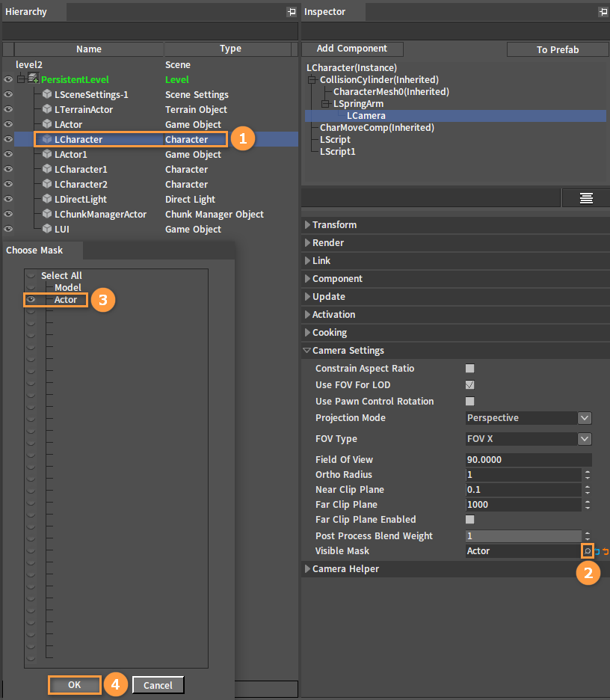Decrease the Near Clip Plane stepper
This screenshot has height=700, width=610.
click(588, 492)
